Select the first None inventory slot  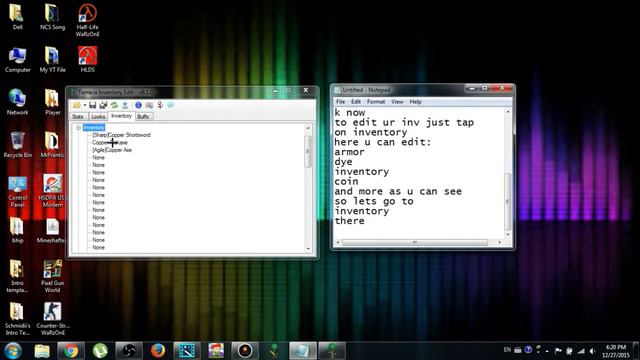tap(98, 158)
